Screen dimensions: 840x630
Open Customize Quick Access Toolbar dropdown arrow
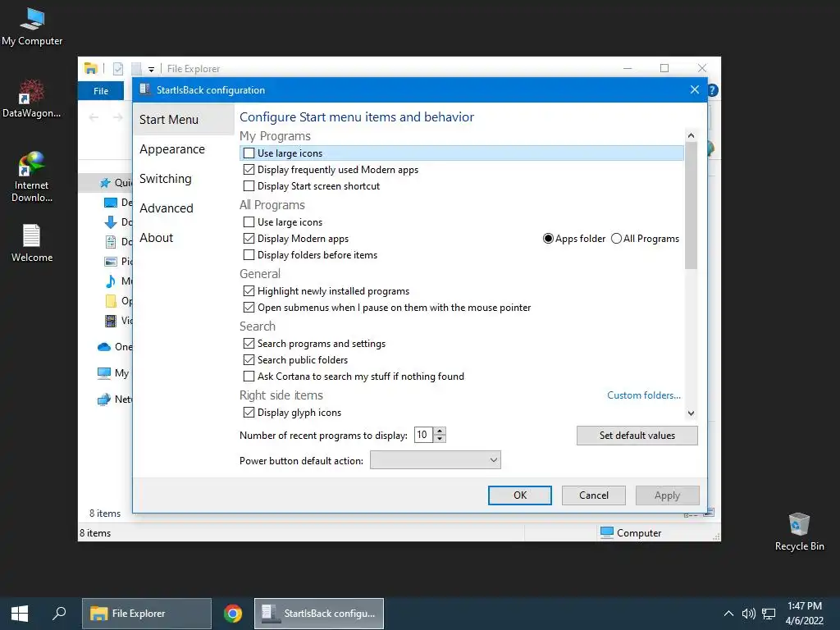click(152, 69)
